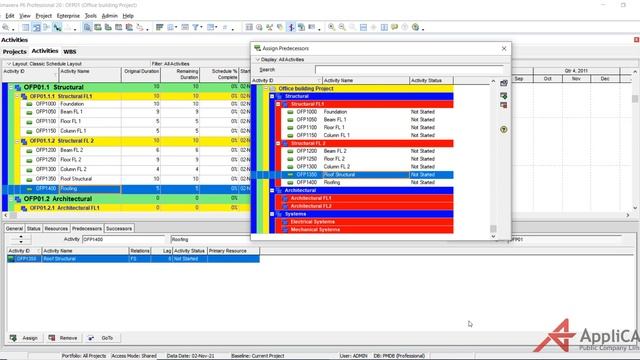Viewport: 640px width, 360px height.
Task: Switch to the WBS tab
Action: coord(70,52)
